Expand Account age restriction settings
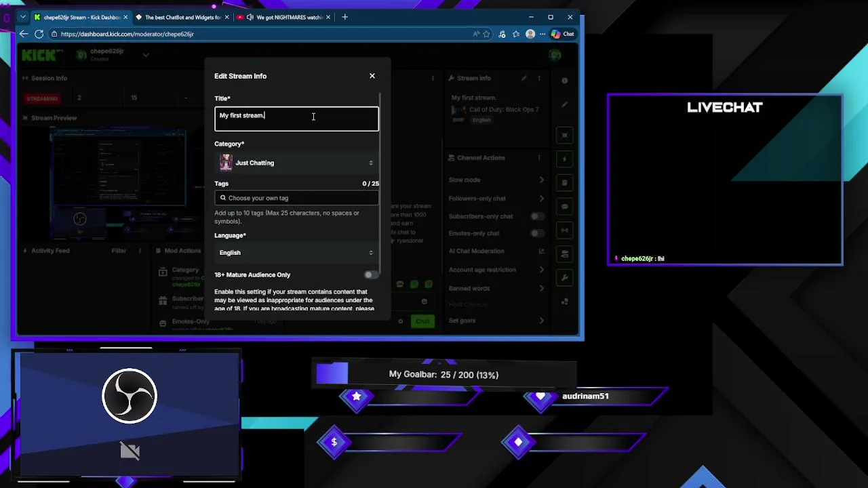Screen dimensions: 868x488 542,270
